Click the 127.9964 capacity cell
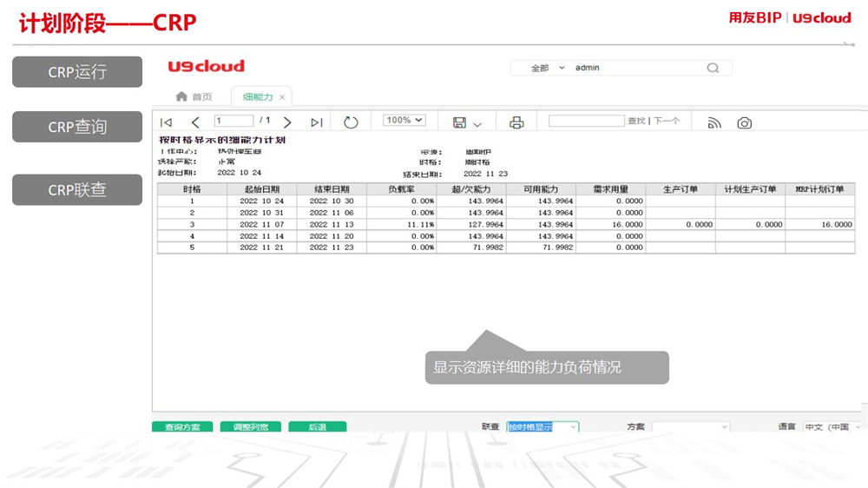868x488 pixels. 471,224
